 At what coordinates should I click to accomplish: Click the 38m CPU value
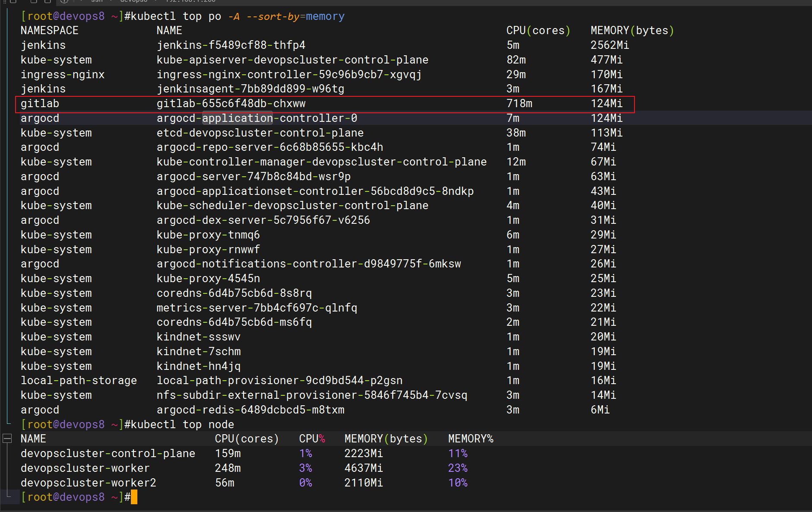point(516,133)
